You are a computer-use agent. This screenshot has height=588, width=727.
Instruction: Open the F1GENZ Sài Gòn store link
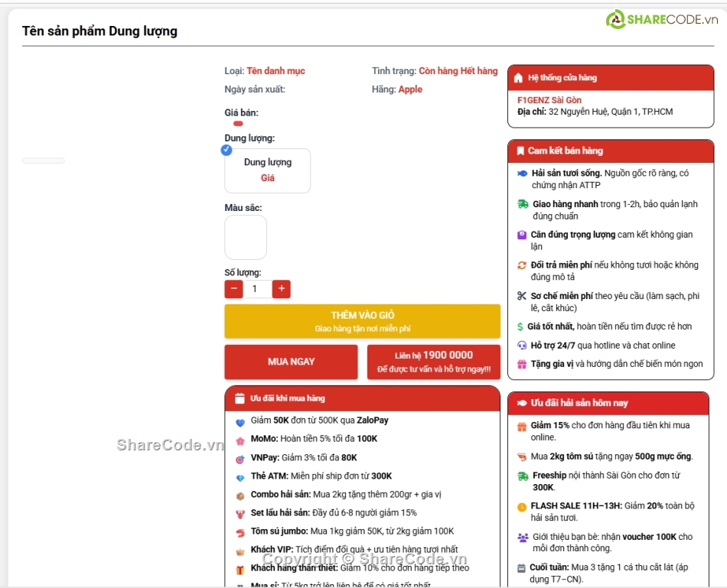(x=549, y=100)
